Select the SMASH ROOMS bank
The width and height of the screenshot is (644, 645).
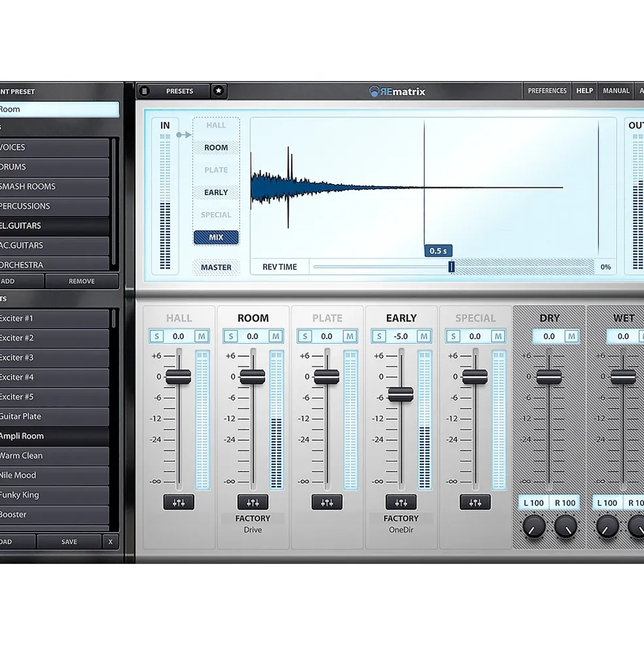point(54,187)
